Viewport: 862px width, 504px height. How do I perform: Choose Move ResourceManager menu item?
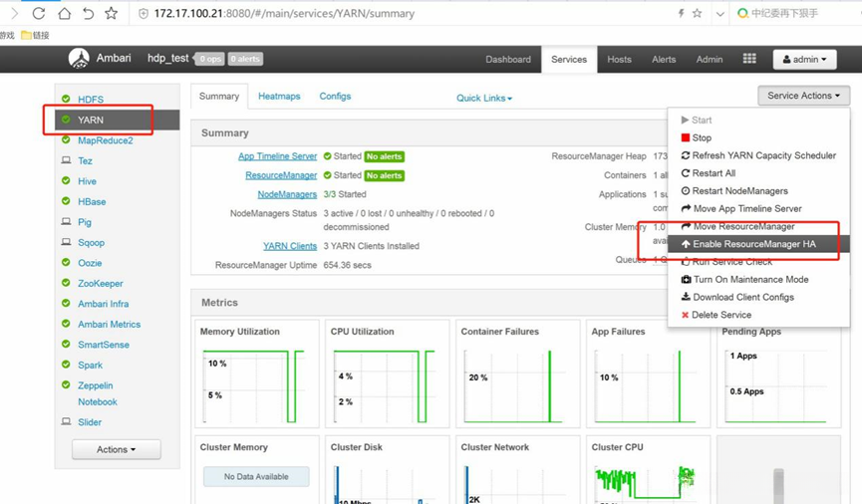(758, 226)
